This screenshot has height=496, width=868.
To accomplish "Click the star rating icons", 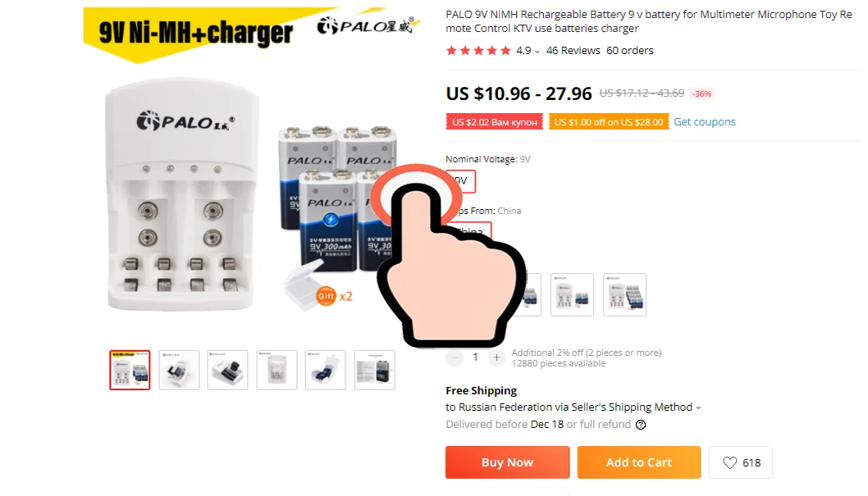I will 478,51.
